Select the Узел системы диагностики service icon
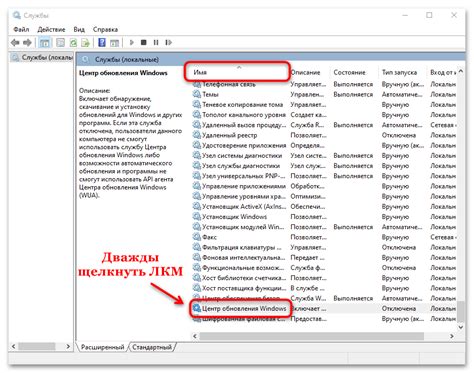 point(197,155)
